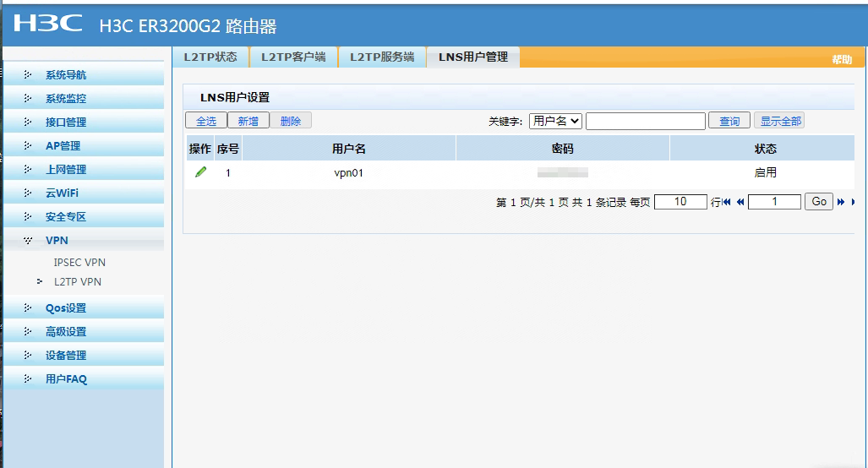The width and height of the screenshot is (868, 468).
Task: Expand the 系统导航 menu
Action: 84,74
